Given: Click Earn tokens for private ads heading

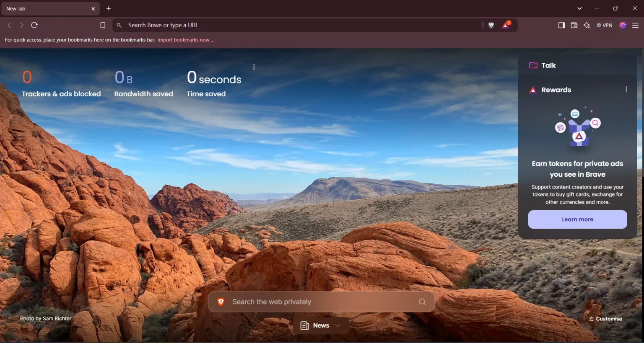Looking at the screenshot, I should pos(577,169).
